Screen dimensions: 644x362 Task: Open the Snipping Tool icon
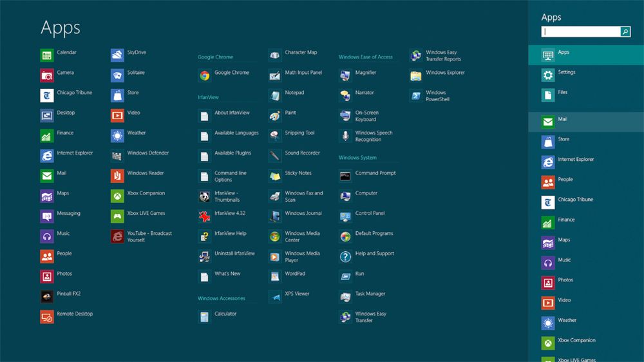click(x=275, y=136)
